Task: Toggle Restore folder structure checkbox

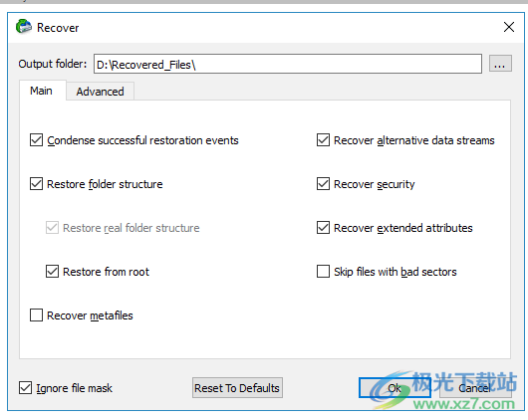Action: point(37,184)
